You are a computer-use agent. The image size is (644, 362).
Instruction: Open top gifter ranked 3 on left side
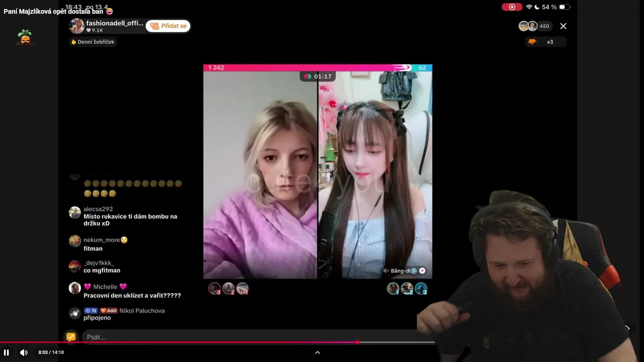pos(214,289)
